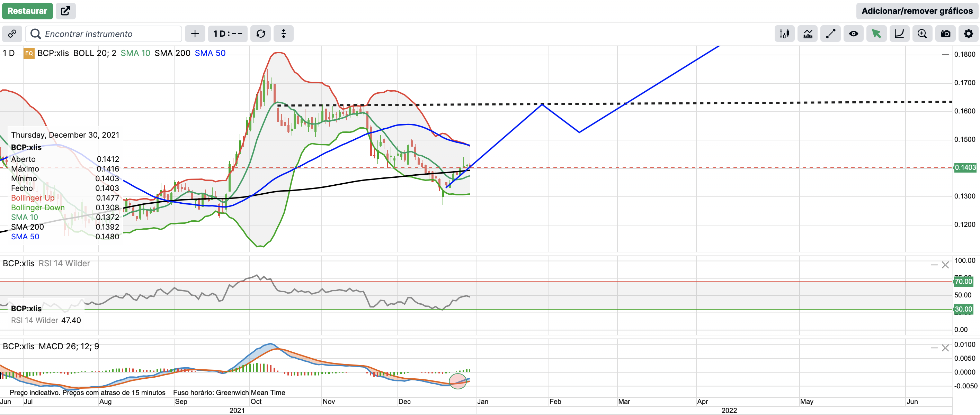This screenshot has width=980, height=415.
Task: Collapse the RSI panel with the minus button
Action: [x=934, y=265]
